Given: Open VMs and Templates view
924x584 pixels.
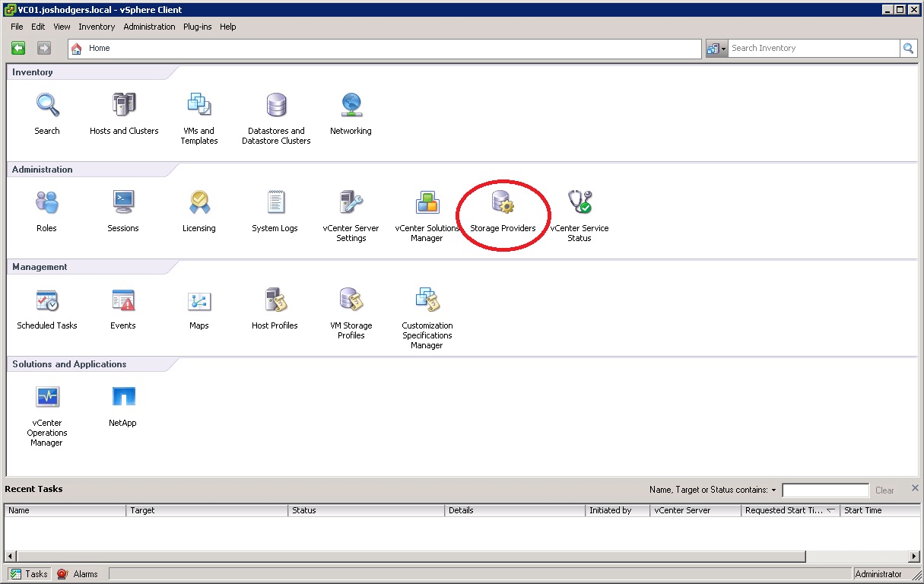Looking at the screenshot, I should click(199, 106).
